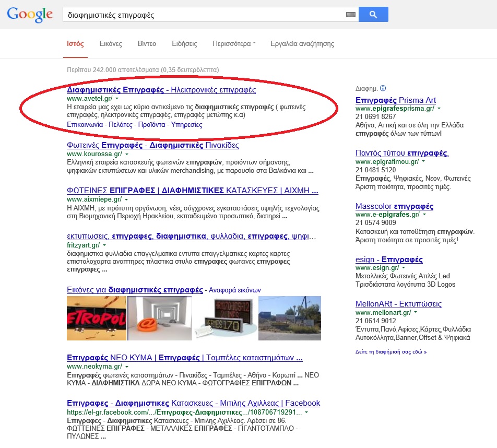The width and height of the screenshot is (497, 448).
Task: Expand the arrow next to www.epigrafesprisma.gr
Action: click(x=439, y=109)
